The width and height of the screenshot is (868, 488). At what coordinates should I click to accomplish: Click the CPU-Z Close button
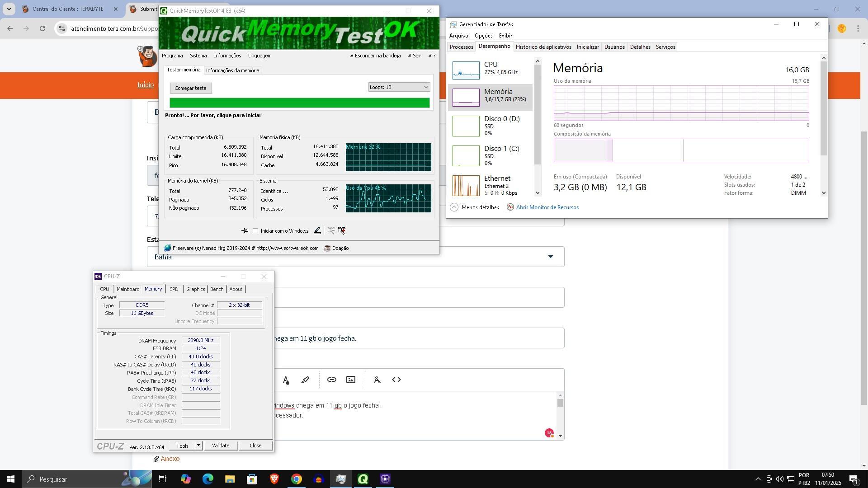point(255,446)
